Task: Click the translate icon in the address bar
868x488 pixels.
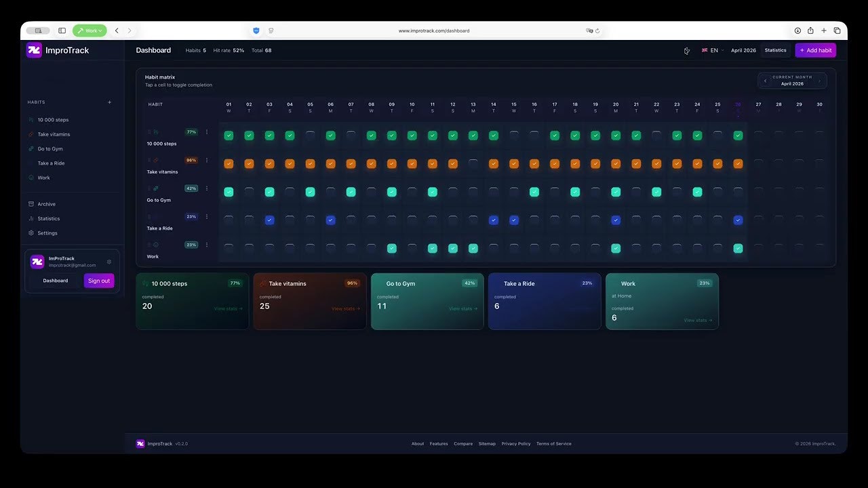Action: [589, 30]
